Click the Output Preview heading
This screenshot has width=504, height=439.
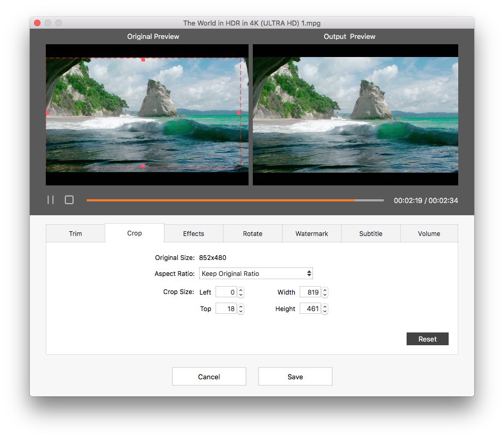[349, 36]
